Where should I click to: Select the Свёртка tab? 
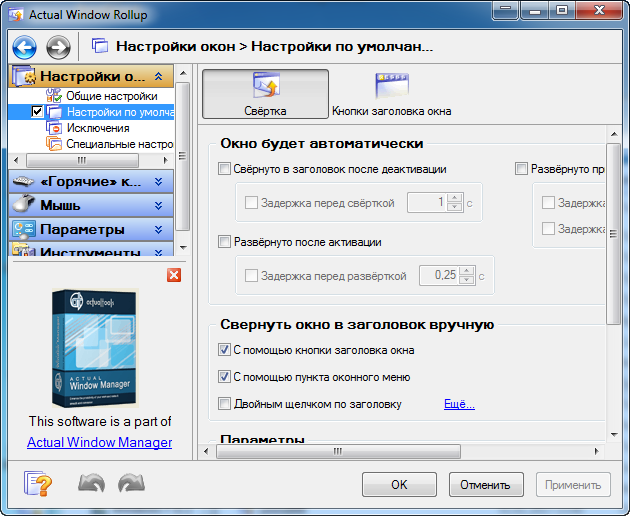265,94
